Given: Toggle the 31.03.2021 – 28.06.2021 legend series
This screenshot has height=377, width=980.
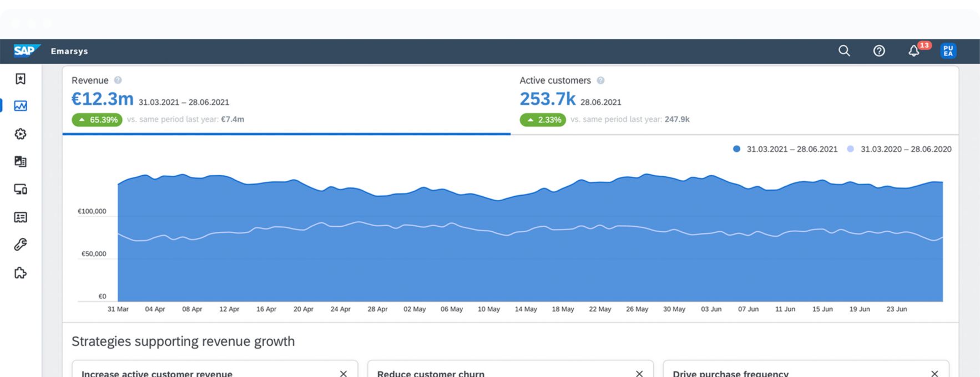Looking at the screenshot, I should click(785, 149).
